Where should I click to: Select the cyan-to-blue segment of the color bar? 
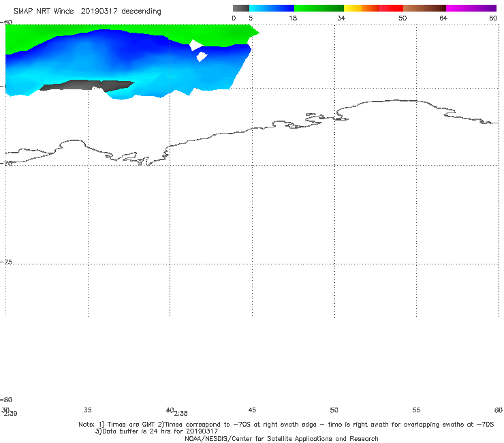pyautogui.click(x=272, y=8)
